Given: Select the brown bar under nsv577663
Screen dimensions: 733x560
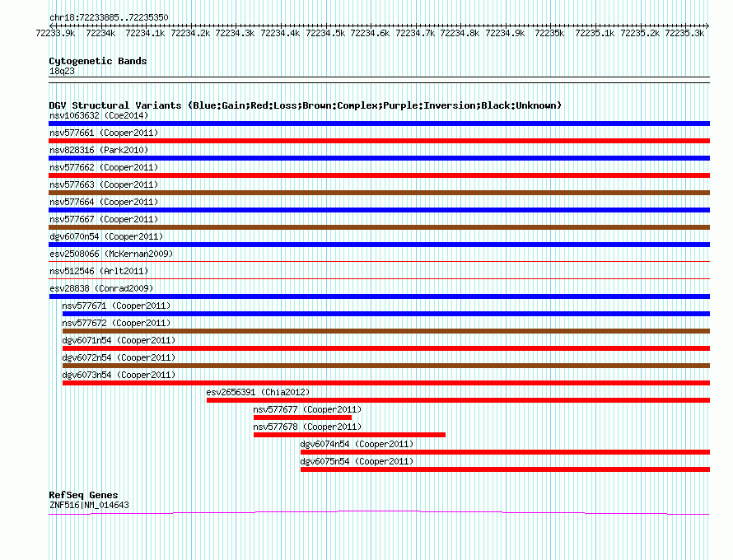Looking at the screenshot, I should (379, 193).
